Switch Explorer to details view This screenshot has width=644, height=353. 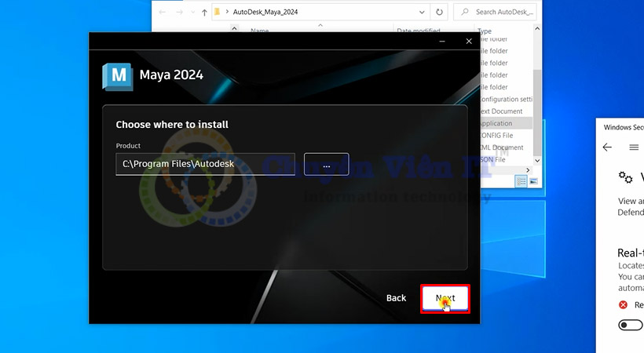coord(521,181)
